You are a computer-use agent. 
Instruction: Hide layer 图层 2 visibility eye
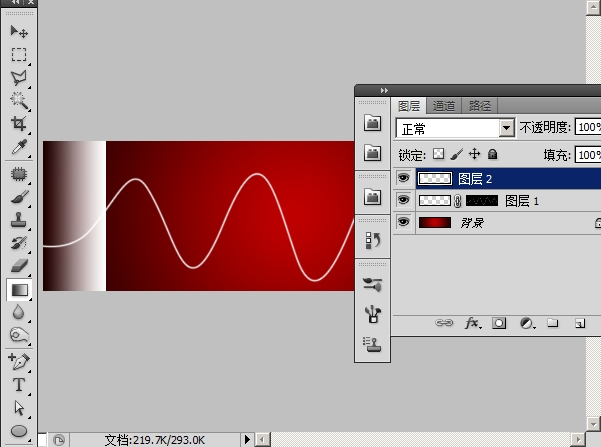point(404,178)
